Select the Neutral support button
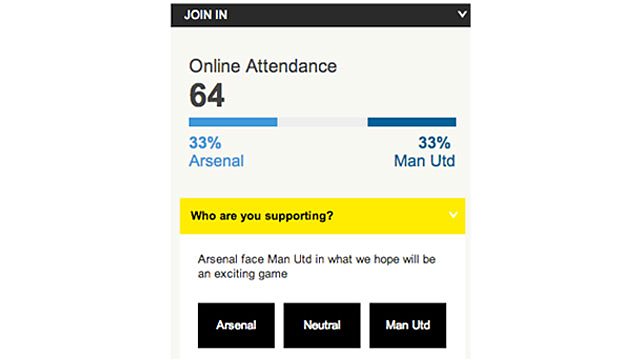 [x=322, y=325]
